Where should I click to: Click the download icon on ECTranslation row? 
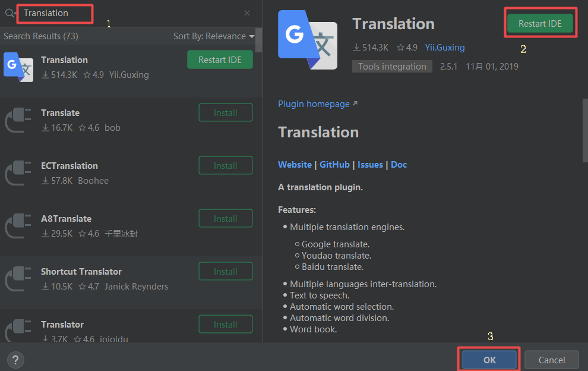45,181
